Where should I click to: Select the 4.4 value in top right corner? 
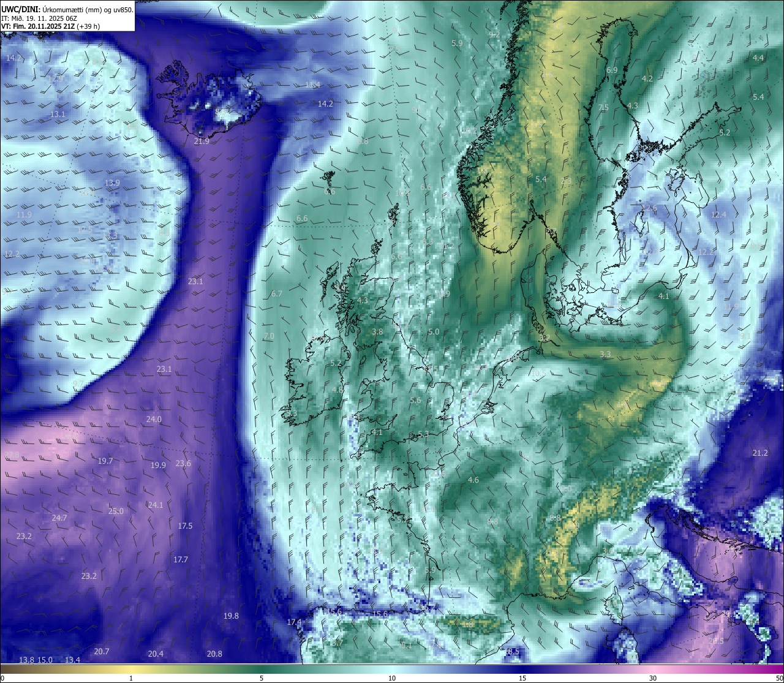coord(758,58)
